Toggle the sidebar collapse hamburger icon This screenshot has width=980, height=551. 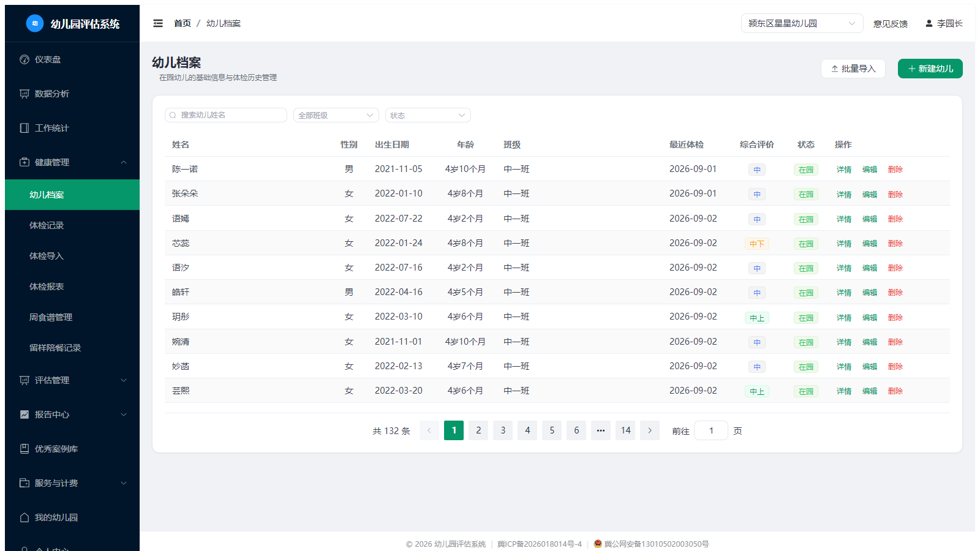158,23
